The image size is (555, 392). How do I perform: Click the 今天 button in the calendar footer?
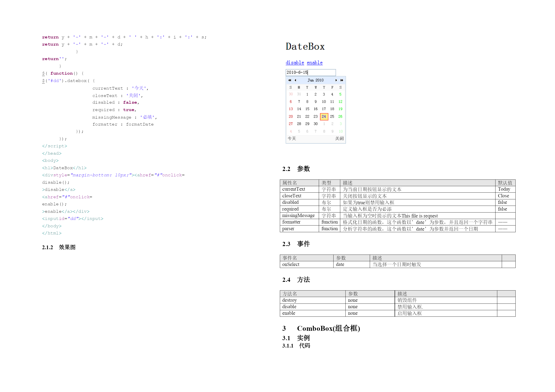click(292, 138)
